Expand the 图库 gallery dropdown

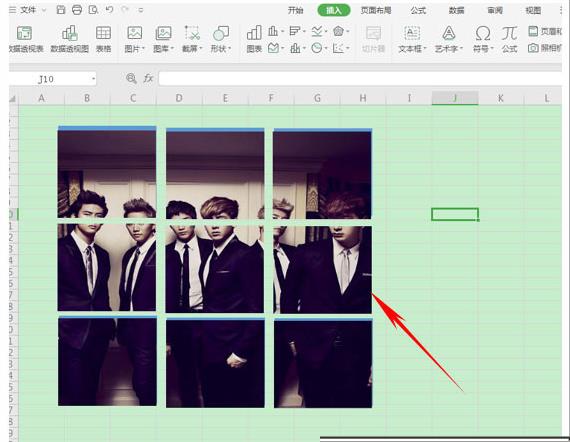pyautogui.click(x=172, y=48)
